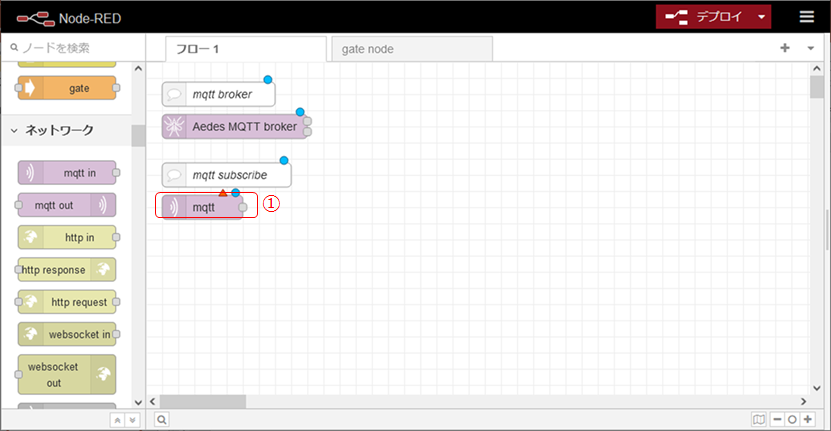Image resolution: width=831 pixels, height=431 pixels.
Task: Open the hamburger main menu
Action: [806, 16]
